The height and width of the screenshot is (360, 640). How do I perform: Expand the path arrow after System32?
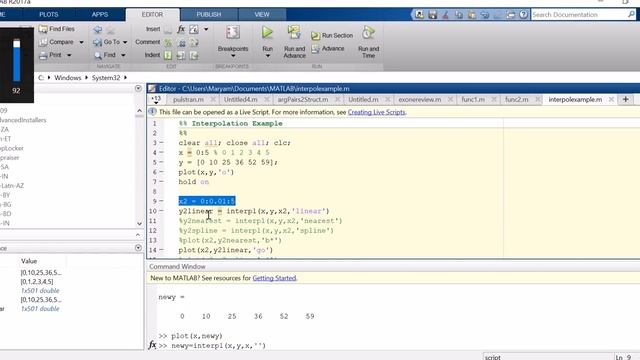point(125,78)
